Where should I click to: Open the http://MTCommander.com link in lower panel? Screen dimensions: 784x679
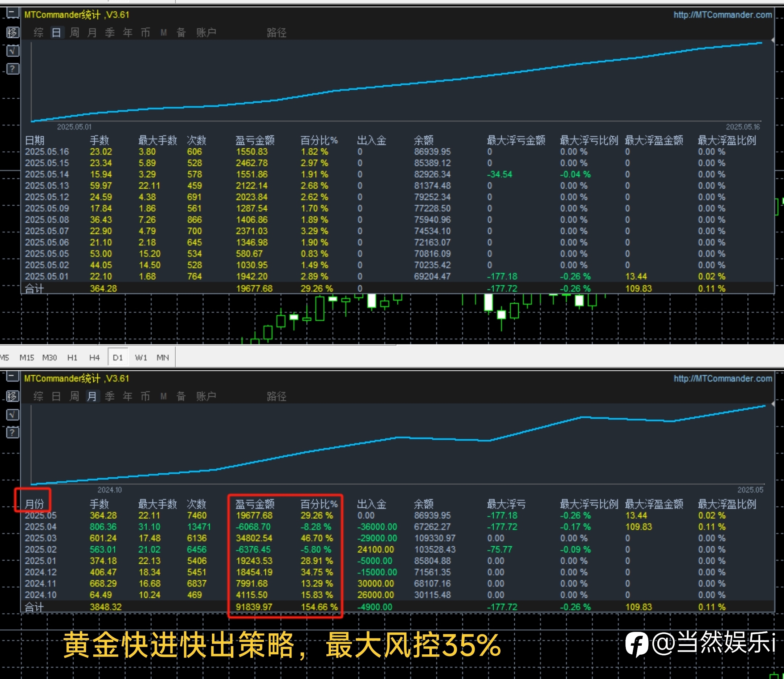pyautogui.click(x=723, y=379)
